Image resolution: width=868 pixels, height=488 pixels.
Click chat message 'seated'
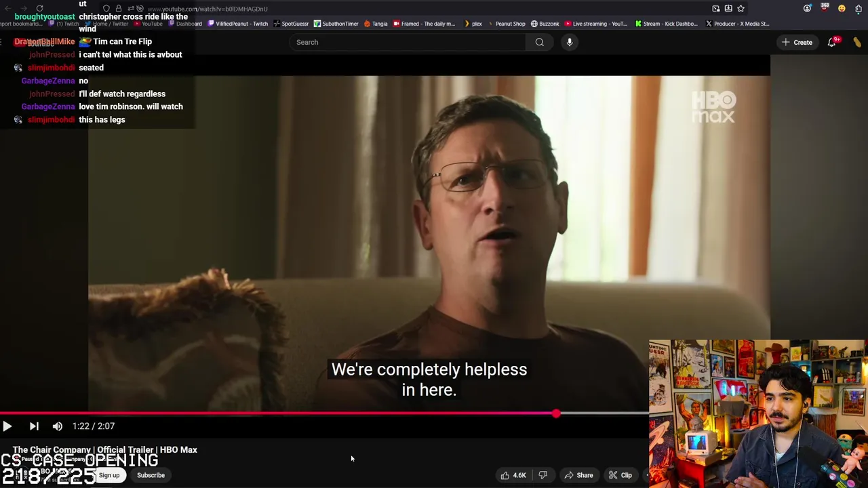pos(91,68)
